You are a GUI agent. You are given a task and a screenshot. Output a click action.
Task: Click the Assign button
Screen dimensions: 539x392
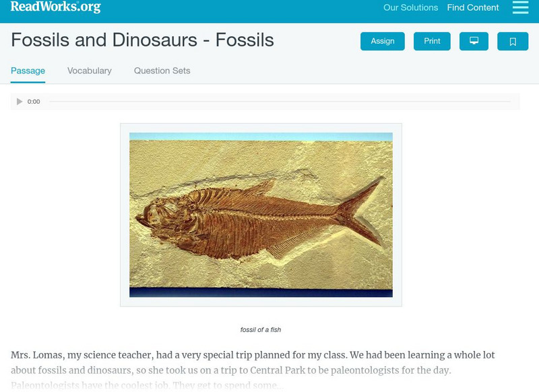point(383,41)
